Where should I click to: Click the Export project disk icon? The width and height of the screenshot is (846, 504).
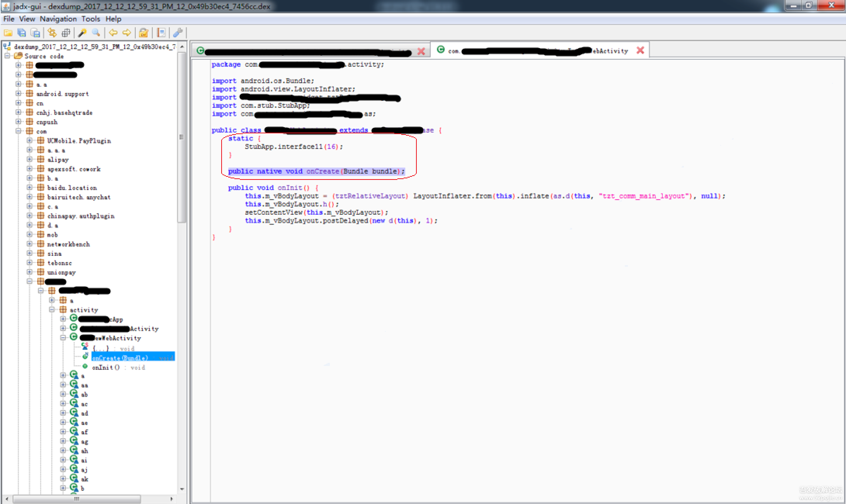click(35, 33)
